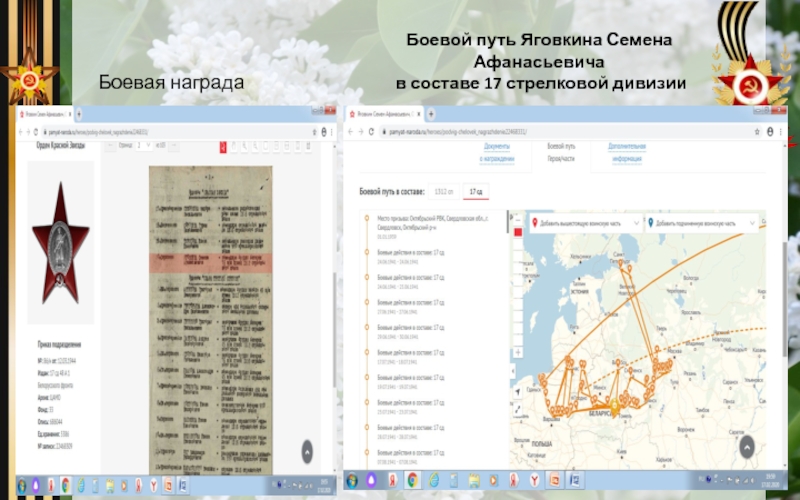Toggle to the 1312 сп unit filter
The height and width of the screenshot is (500, 800).
pos(443,190)
